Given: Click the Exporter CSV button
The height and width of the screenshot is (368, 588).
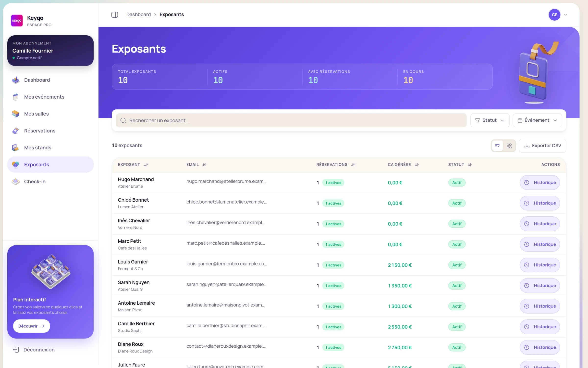Looking at the screenshot, I should pyautogui.click(x=542, y=146).
